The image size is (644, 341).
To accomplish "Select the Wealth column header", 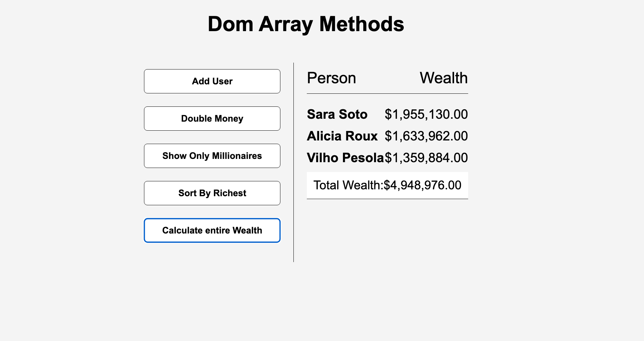I will [x=444, y=78].
